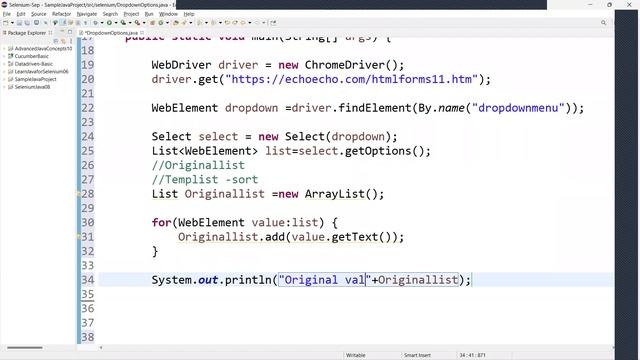Click //Templist -sort comment
The width and height of the screenshot is (640, 360).
pos(204,180)
